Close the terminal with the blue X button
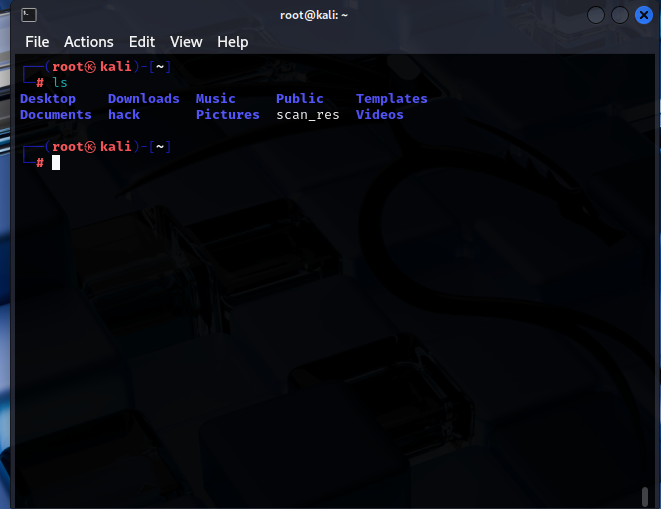Image resolution: width=661 pixels, height=509 pixels. click(644, 15)
